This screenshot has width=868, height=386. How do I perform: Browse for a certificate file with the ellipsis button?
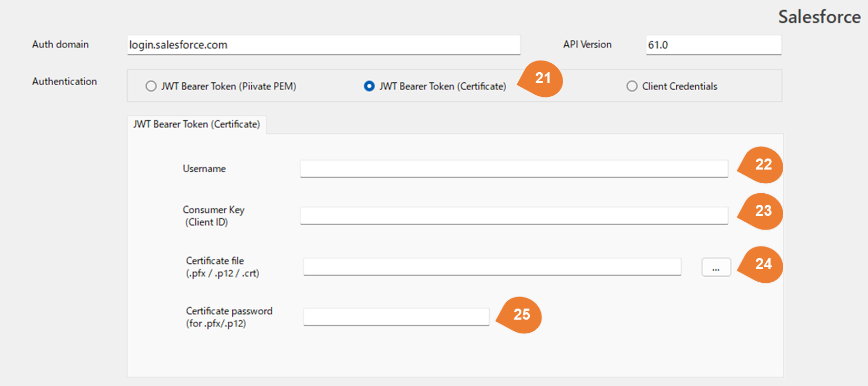[716, 267]
